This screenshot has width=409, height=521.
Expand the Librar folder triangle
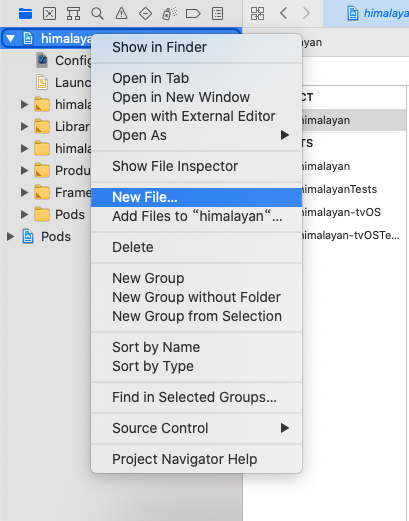(24, 126)
